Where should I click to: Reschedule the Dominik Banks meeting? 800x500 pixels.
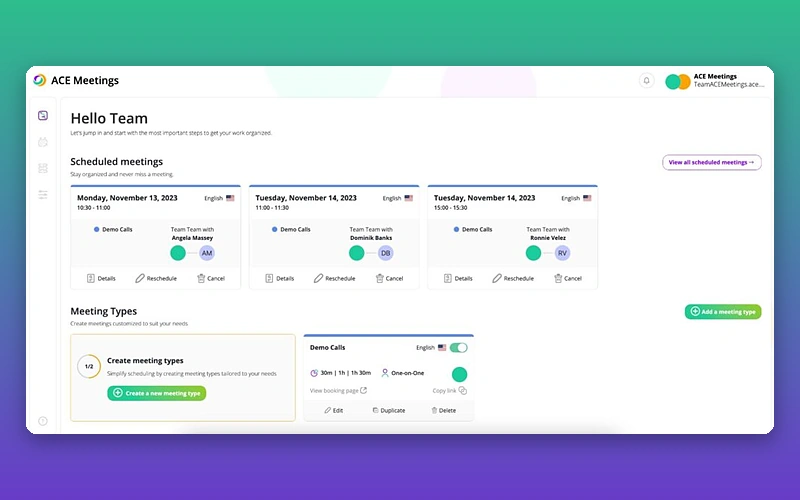335,279
